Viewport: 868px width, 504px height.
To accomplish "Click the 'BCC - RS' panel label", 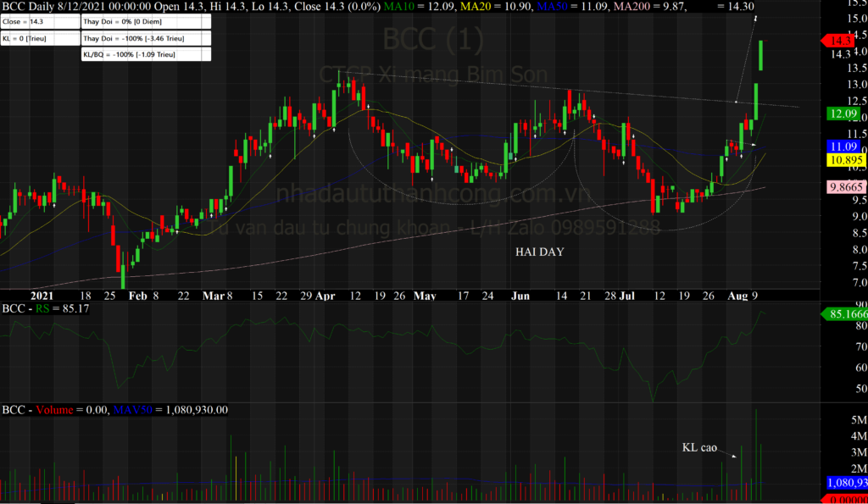I will [24, 309].
